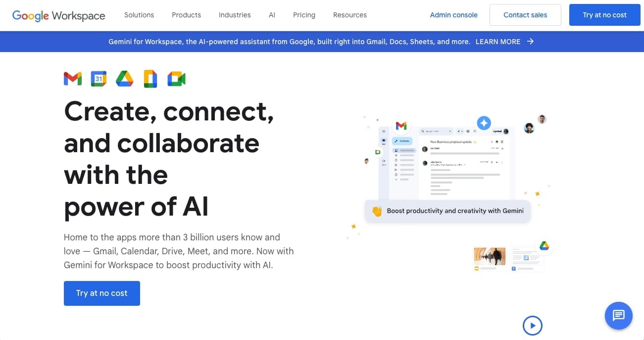The height and width of the screenshot is (340, 644).
Task: Open the Admin console link
Action: (453, 15)
